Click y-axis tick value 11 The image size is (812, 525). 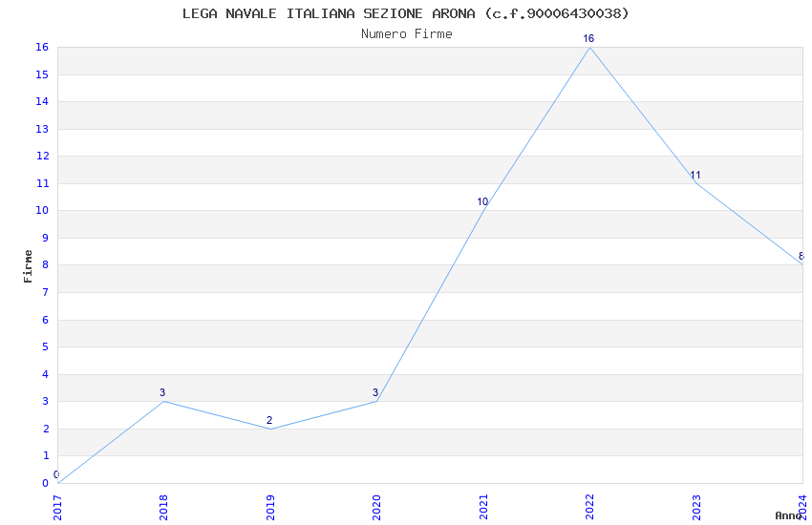pyautogui.click(x=42, y=183)
